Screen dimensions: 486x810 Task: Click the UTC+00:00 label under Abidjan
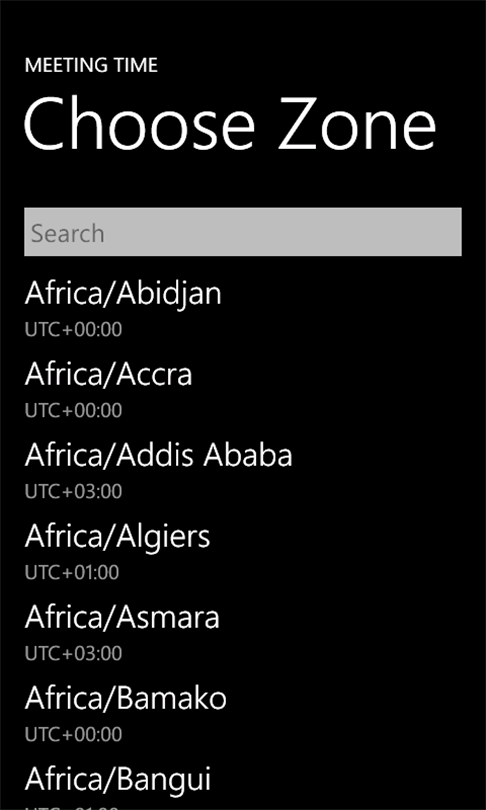tap(73, 330)
